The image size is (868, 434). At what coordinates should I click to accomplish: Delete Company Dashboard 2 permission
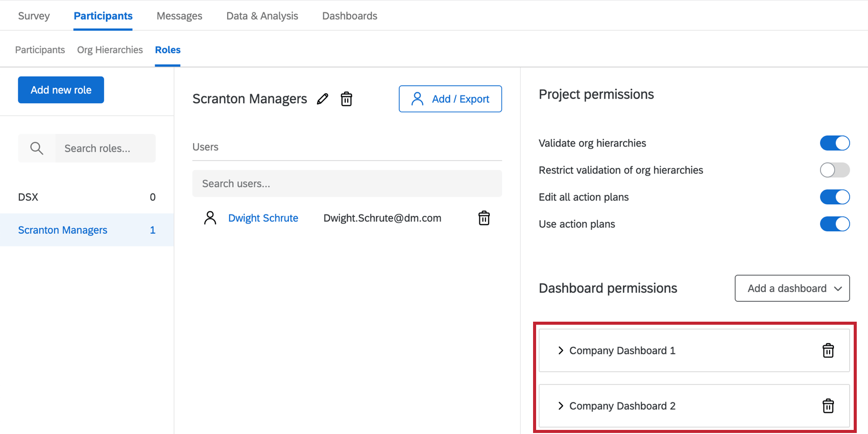(828, 406)
